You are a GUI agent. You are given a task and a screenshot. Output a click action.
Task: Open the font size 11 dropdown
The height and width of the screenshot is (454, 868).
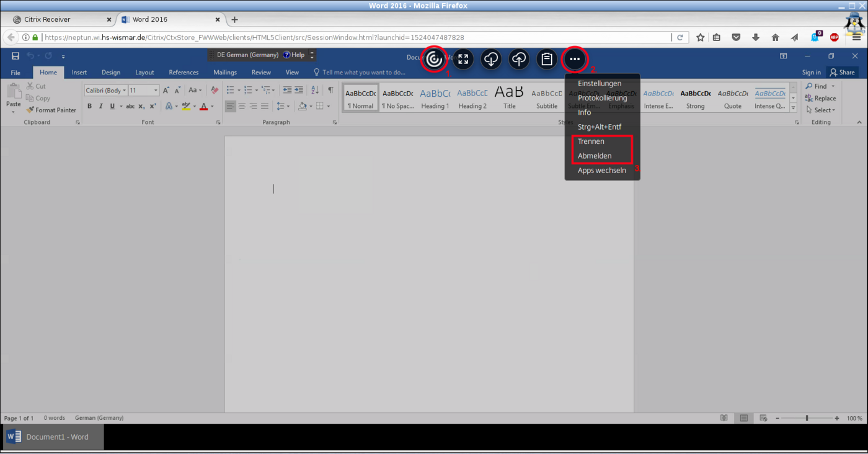click(x=156, y=91)
